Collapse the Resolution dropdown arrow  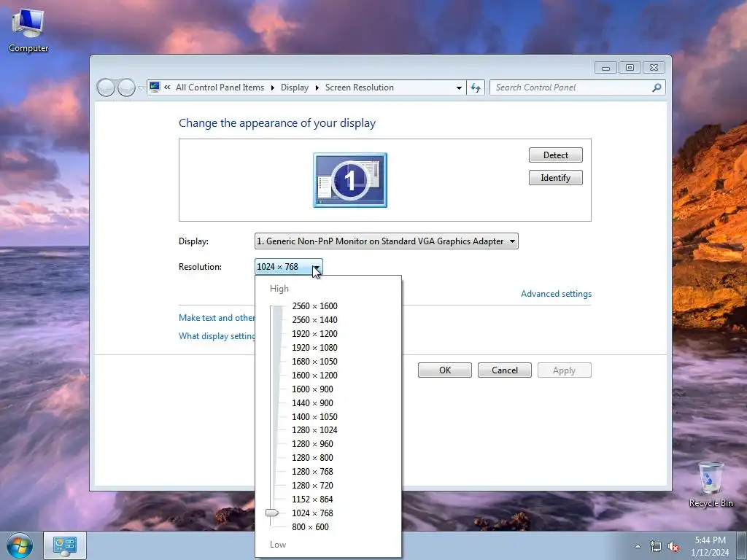317,267
